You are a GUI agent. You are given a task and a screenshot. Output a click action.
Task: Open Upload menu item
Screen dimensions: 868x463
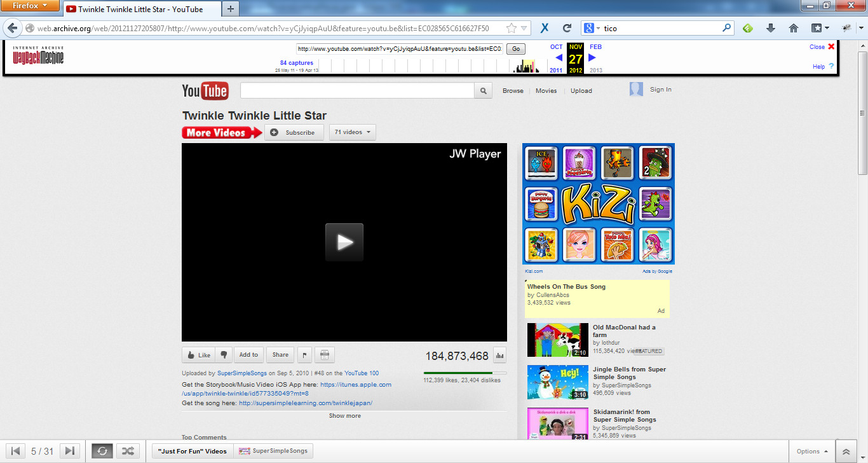pos(581,91)
